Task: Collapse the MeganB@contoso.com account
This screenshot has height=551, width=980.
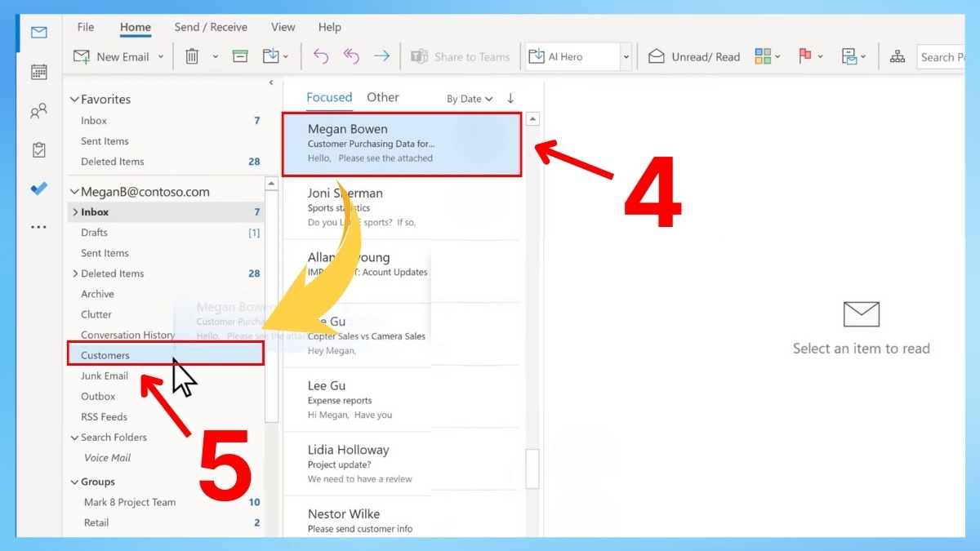Action: [x=74, y=193]
